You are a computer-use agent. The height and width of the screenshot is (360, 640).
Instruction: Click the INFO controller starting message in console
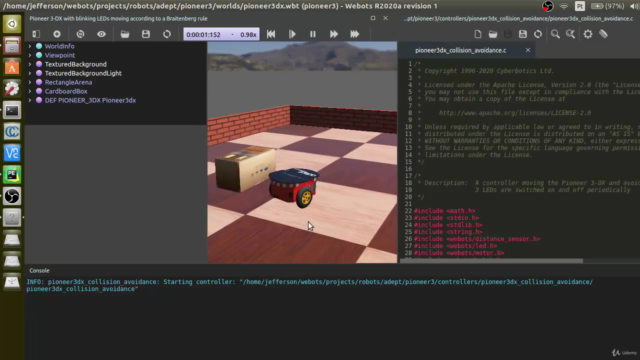click(x=310, y=285)
